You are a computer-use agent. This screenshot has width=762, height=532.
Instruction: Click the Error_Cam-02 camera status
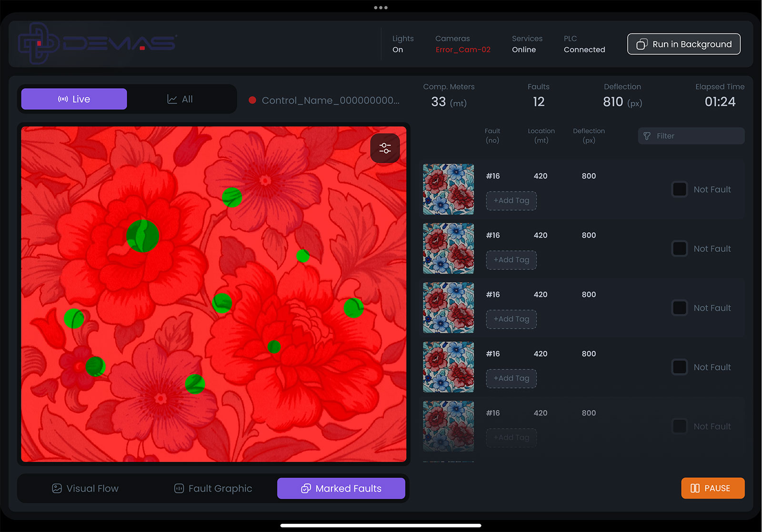point(462,50)
